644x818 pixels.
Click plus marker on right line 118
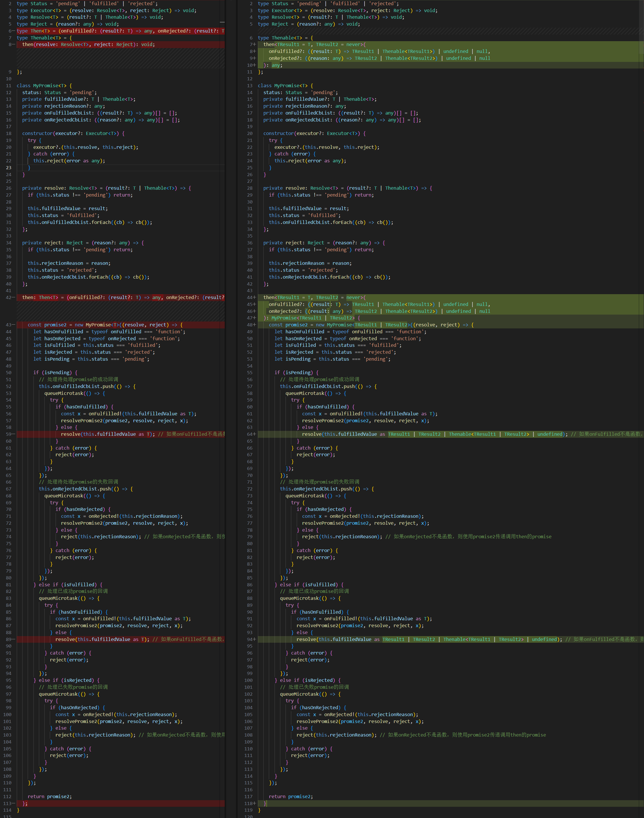pos(254,803)
